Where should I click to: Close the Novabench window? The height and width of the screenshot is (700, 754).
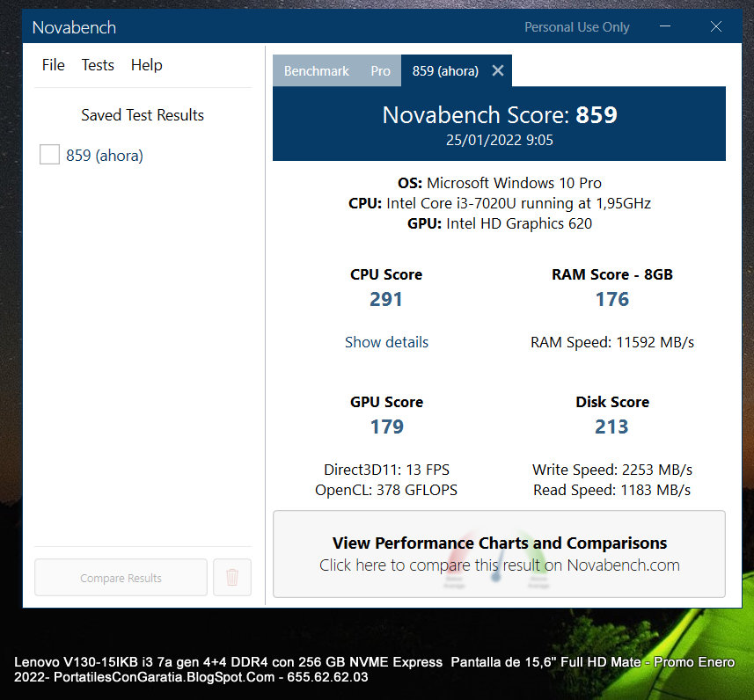[x=716, y=26]
